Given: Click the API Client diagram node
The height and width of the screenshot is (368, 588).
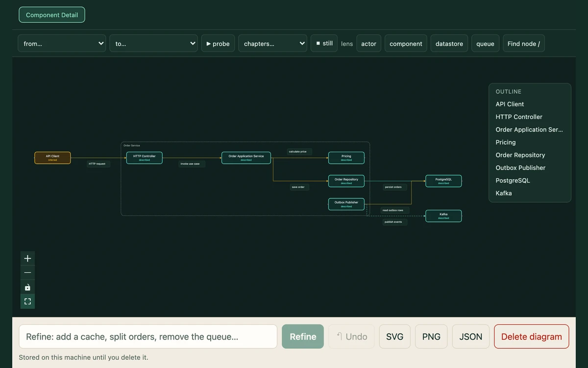Looking at the screenshot, I should click(52, 158).
